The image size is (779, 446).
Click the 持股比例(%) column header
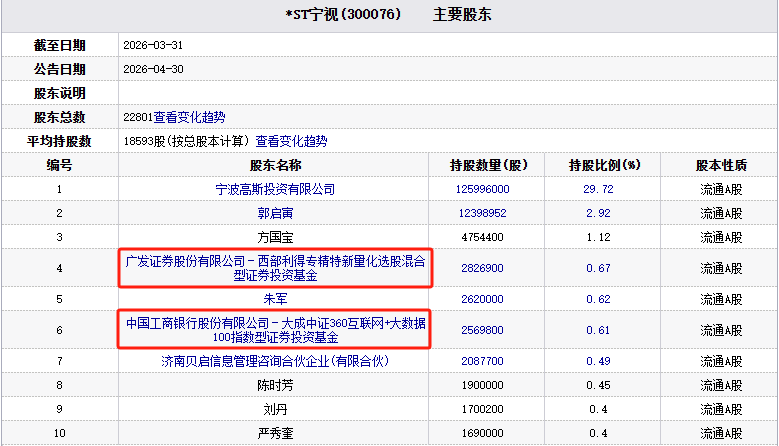click(x=605, y=165)
